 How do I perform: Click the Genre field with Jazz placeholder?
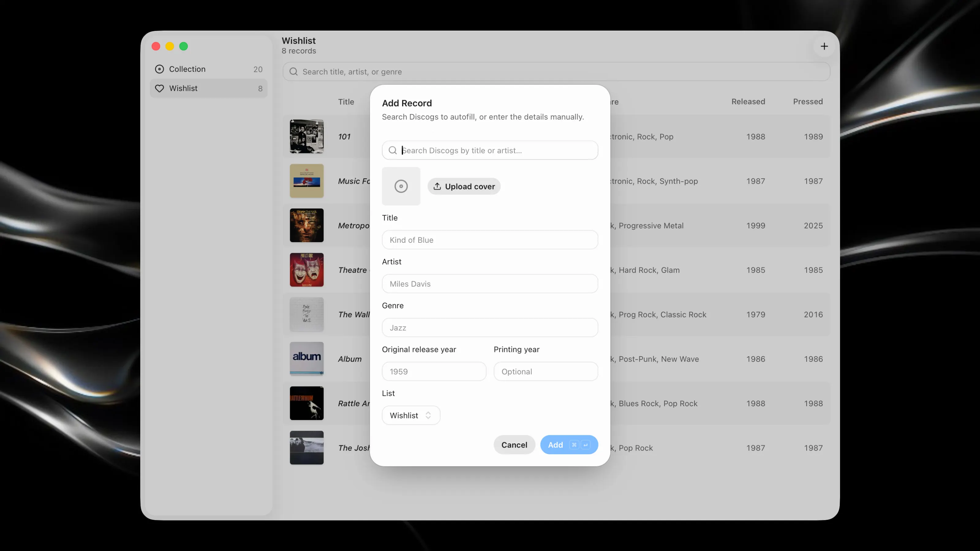pyautogui.click(x=490, y=328)
